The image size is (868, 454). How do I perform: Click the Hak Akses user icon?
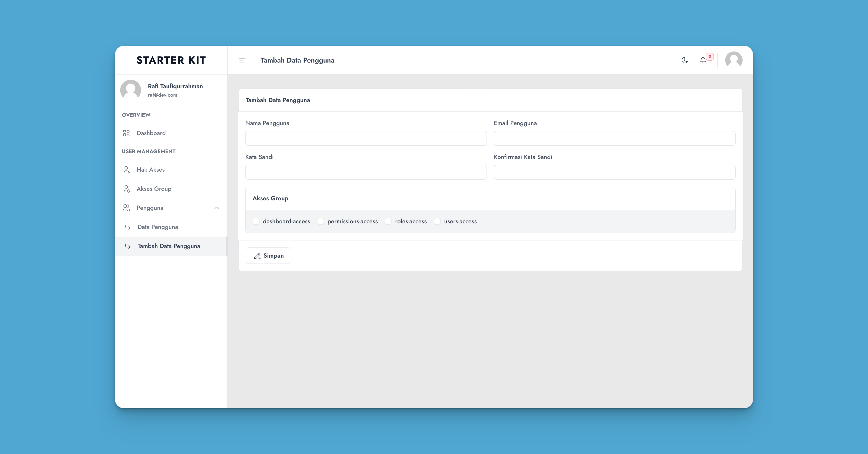point(126,170)
